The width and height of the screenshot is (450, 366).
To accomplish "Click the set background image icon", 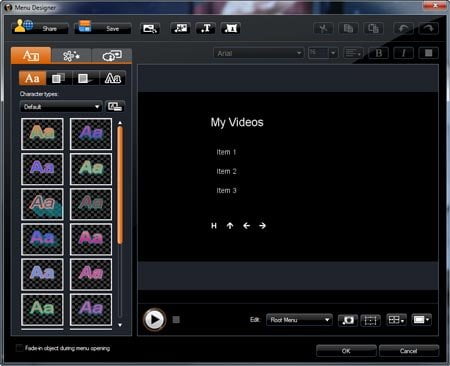I will tap(150, 29).
